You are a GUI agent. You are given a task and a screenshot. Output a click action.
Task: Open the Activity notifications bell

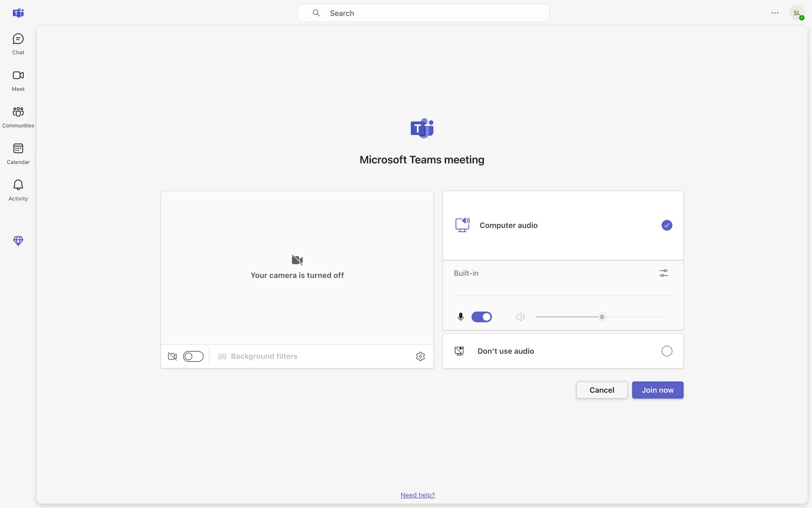pyautogui.click(x=18, y=190)
